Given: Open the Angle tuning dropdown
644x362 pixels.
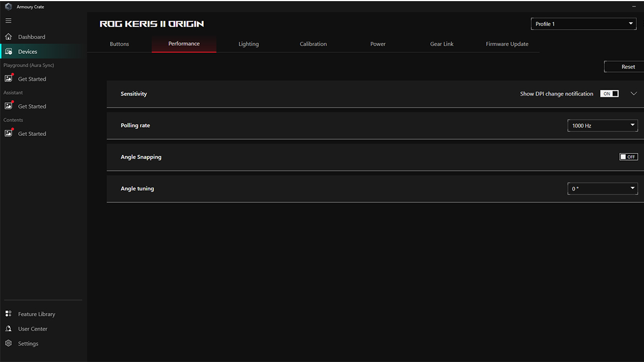Looking at the screenshot, I should pos(603,189).
